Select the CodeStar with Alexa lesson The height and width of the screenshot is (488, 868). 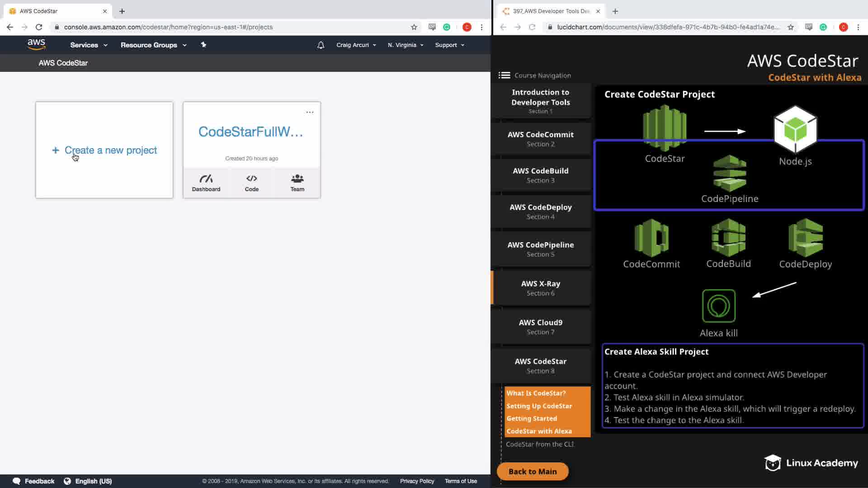[x=539, y=431]
